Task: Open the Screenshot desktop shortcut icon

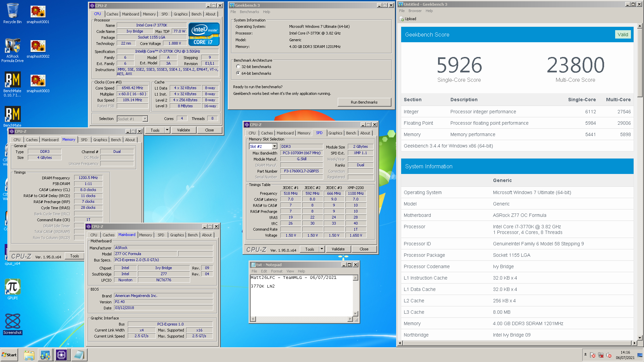Action: click(12, 323)
